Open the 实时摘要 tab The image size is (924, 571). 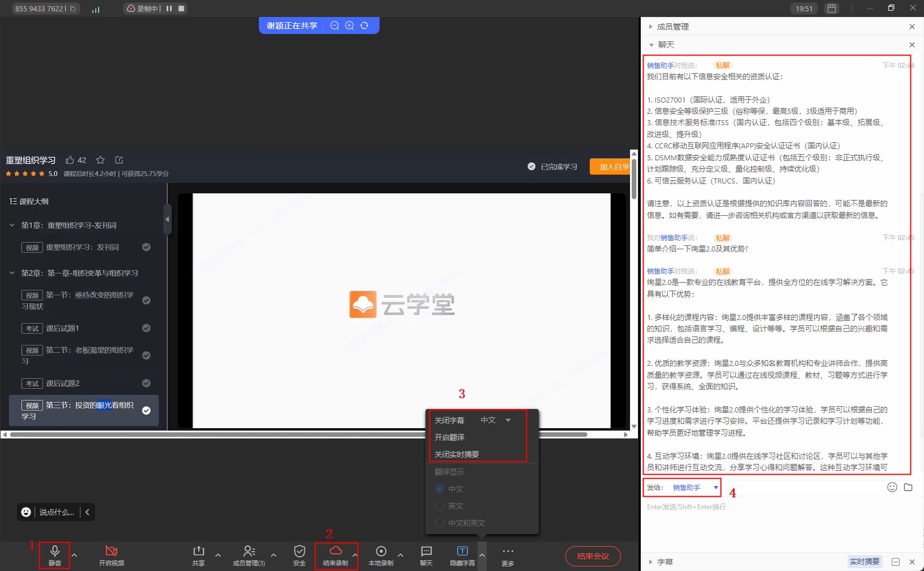(x=865, y=561)
